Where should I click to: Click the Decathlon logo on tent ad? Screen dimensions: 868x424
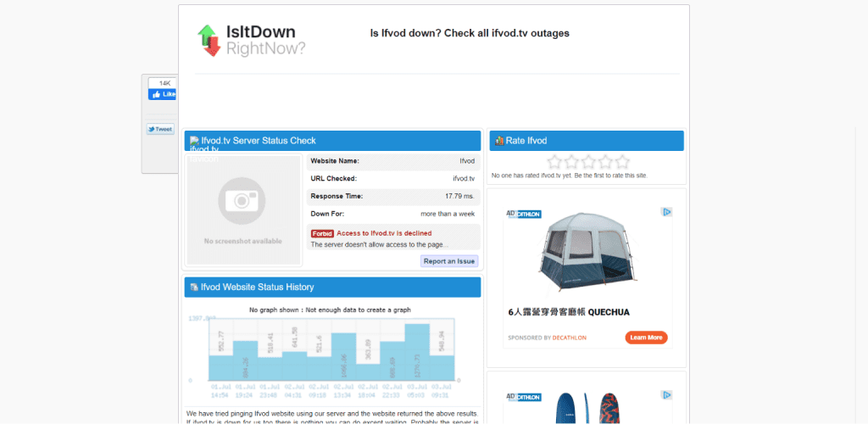[524, 215]
